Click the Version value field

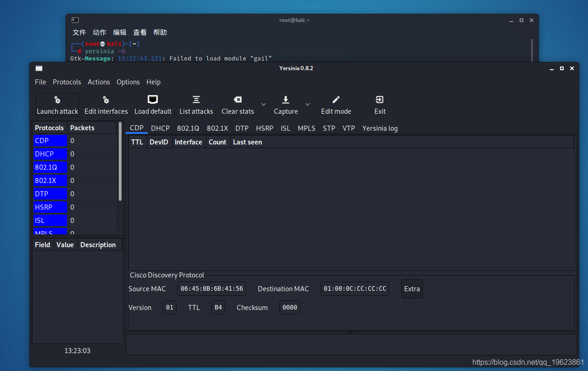(170, 308)
